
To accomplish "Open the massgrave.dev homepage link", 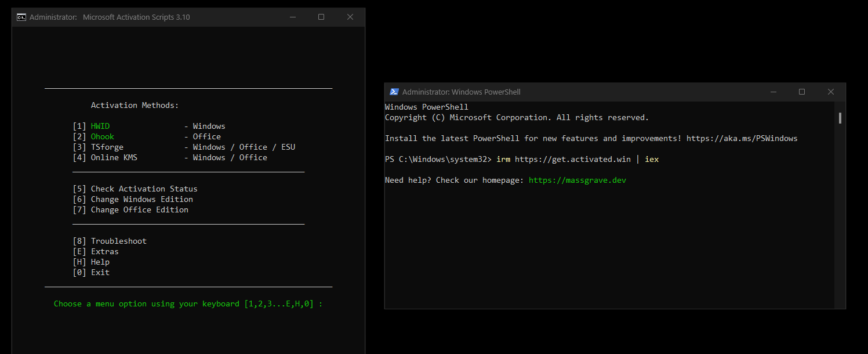I will pos(577,180).
